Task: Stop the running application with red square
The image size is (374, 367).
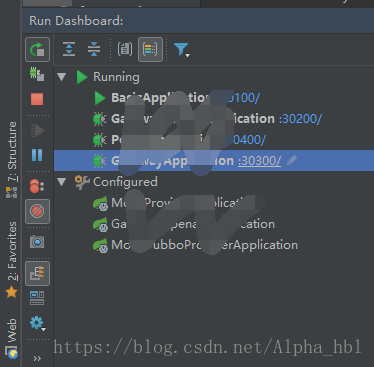Action: pyautogui.click(x=37, y=99)
